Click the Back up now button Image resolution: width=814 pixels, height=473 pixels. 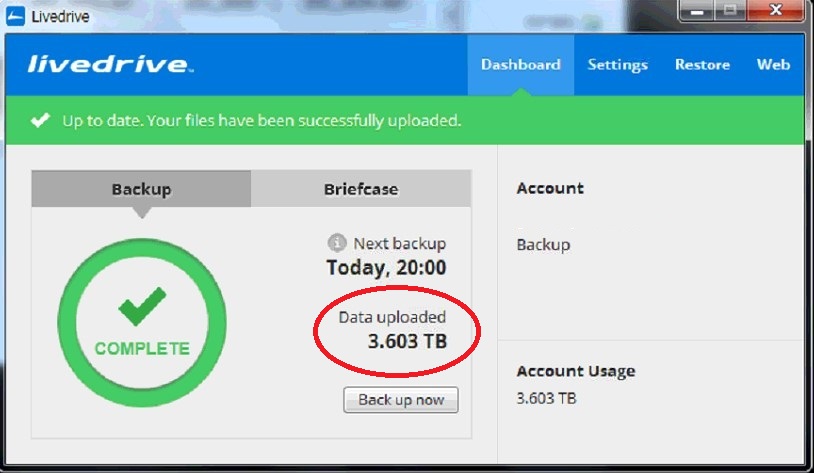pyautogui.click(x=401, y=400)
